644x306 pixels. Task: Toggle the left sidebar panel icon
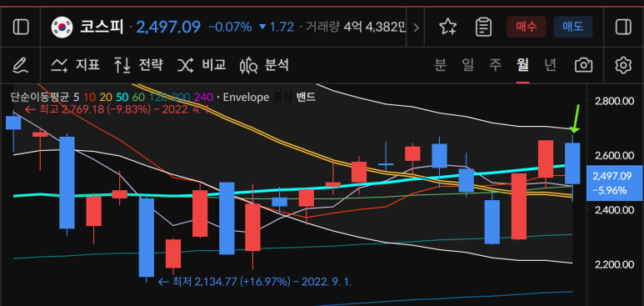tap(21, 28)
